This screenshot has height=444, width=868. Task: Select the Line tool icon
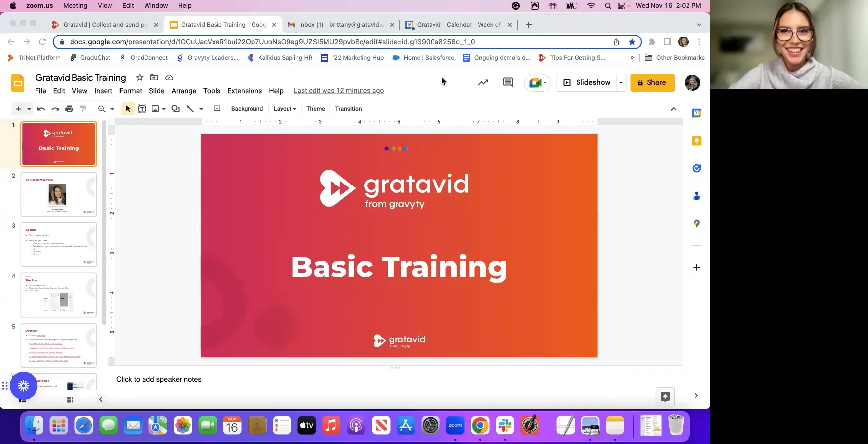pyautogui.click(x=190, y=109)
